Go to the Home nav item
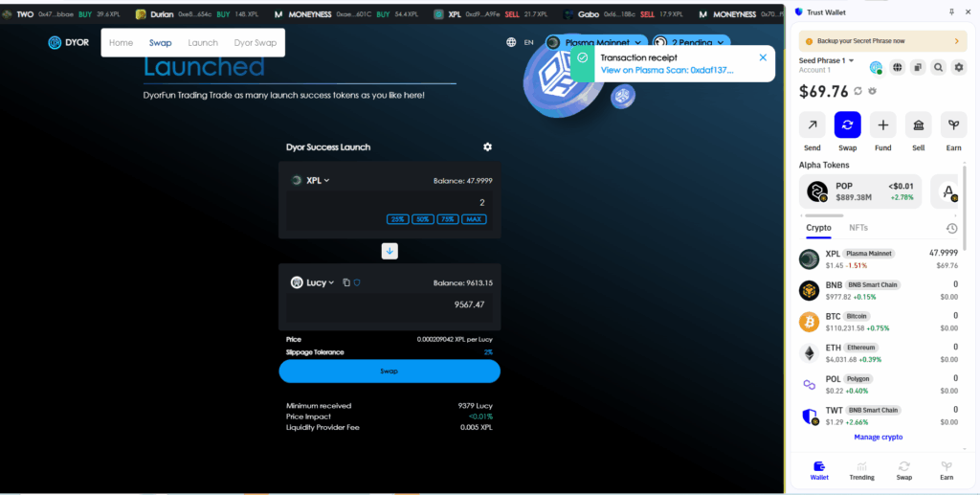980x495 pixels. click(x=121, y=42)
